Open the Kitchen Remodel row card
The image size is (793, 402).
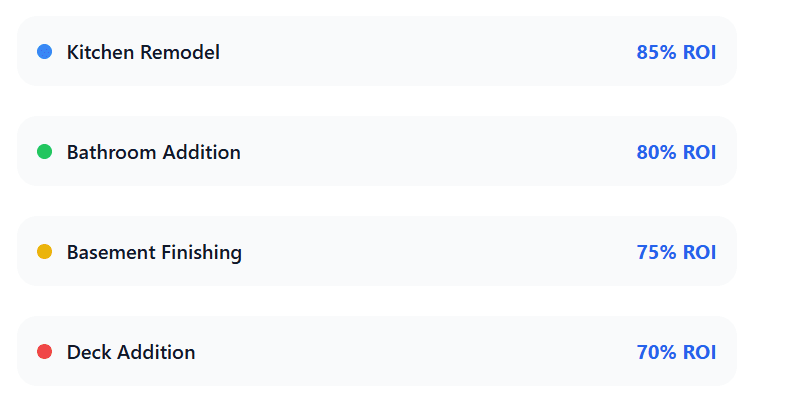click(377, 51)
